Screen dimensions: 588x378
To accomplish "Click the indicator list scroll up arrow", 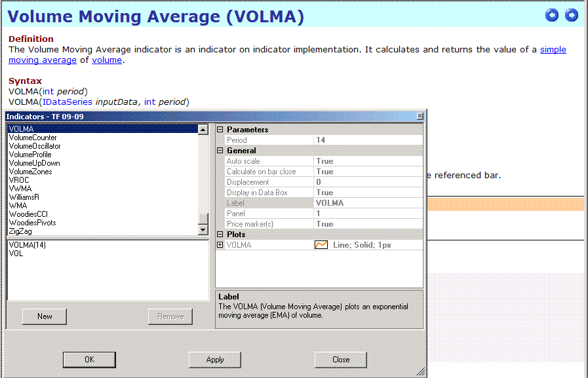I will click(203, 130).
